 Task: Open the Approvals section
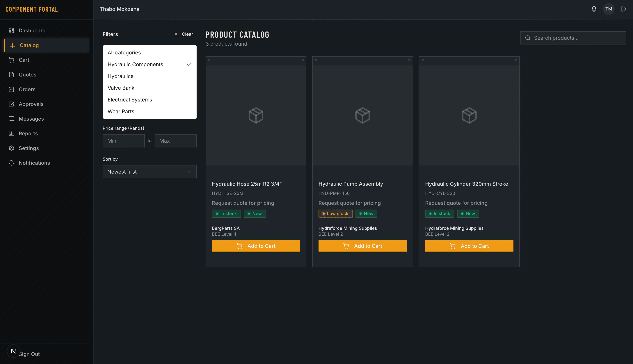pyautogui.click(x=31, y=104)
